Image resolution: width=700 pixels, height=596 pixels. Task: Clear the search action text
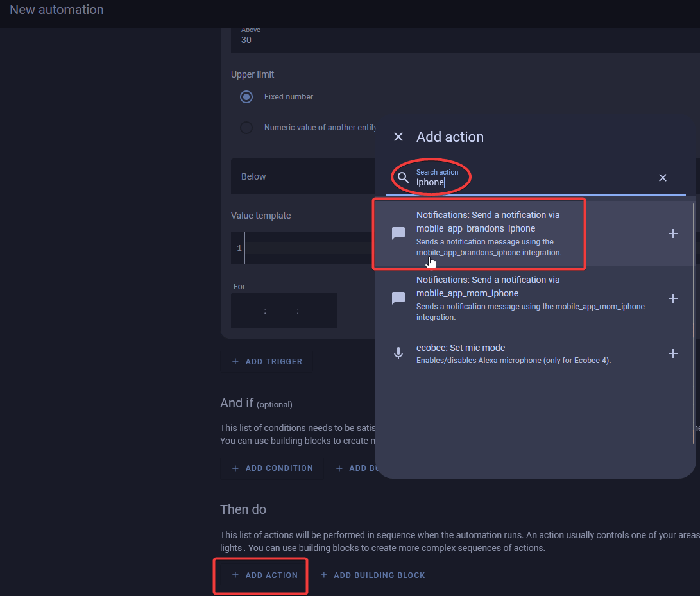(663, 178)
